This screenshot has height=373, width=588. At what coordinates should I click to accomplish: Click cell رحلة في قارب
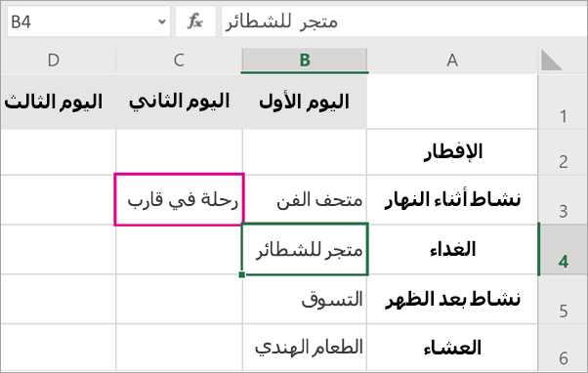(x=180, y=200)
